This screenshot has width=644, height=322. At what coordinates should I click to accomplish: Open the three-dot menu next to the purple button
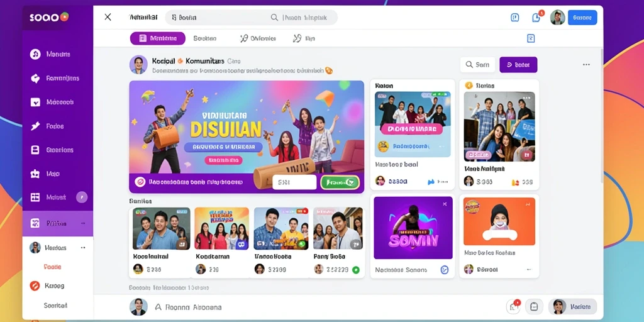tap(586, 65)
